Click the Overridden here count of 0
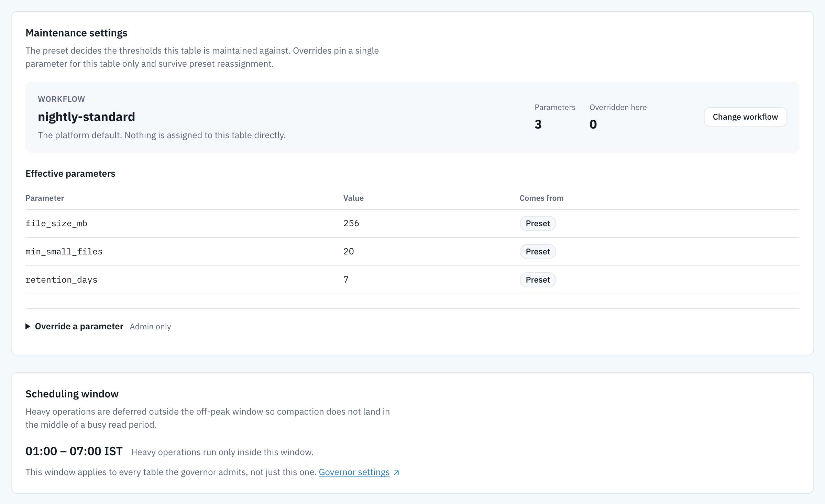The image size is (825, 504). pyautogui.click(x=593, y=124)
